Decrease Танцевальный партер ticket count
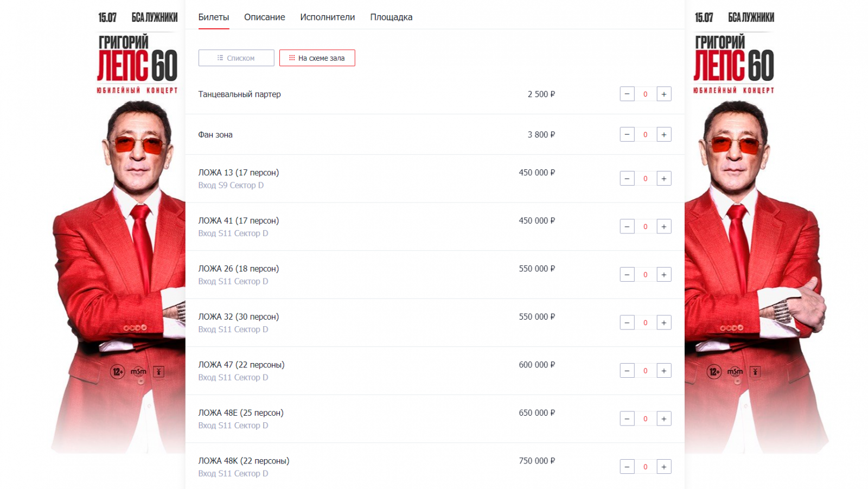The height and width of the screenshot is (489, 868). [x=627, y=94]
